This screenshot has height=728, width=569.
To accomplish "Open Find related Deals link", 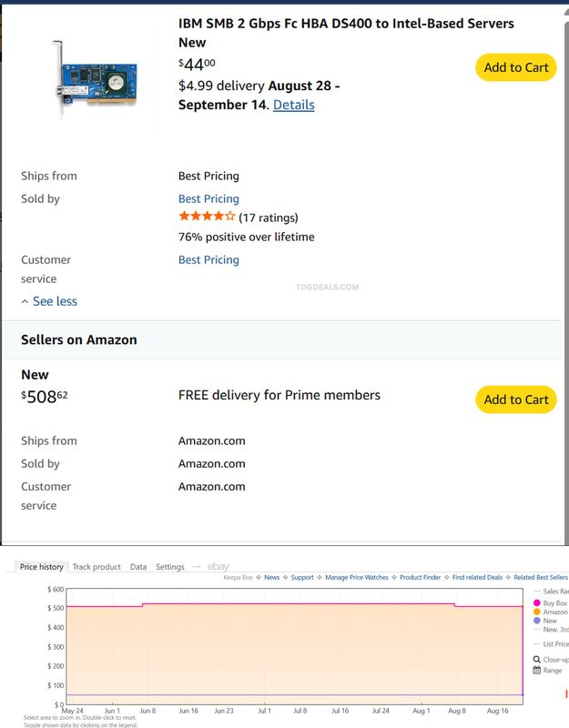I will coord(477,578).
